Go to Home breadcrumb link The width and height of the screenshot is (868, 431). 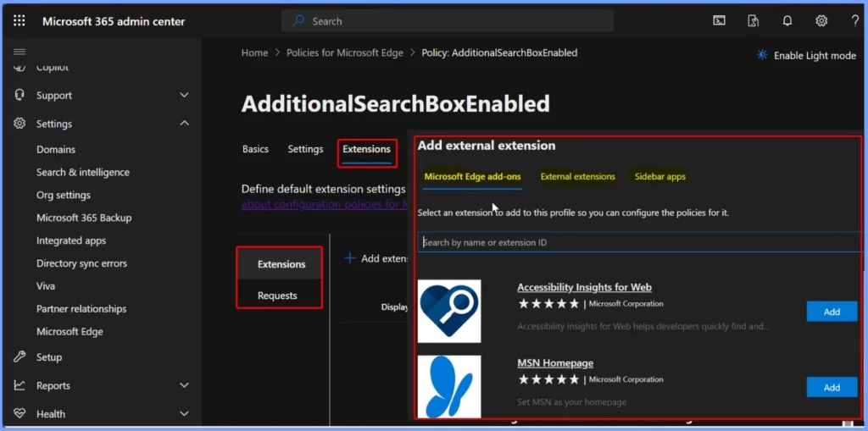(254, 52)
